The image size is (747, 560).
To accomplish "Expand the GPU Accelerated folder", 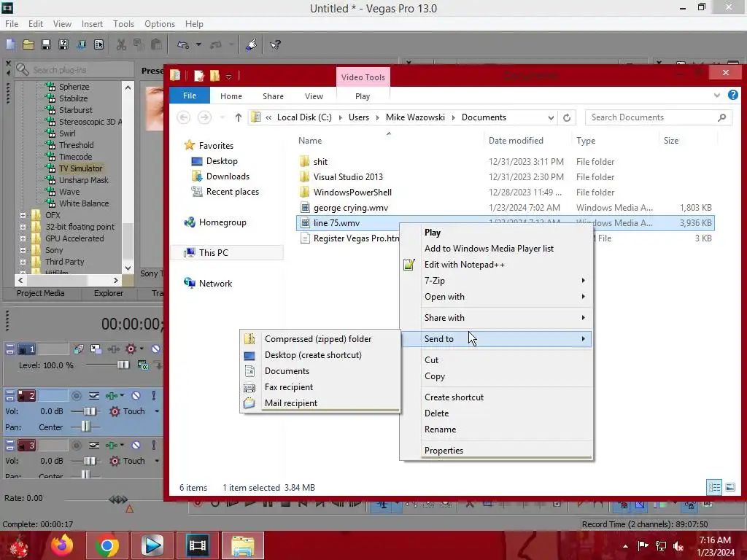I will click(x=23, y=238).
